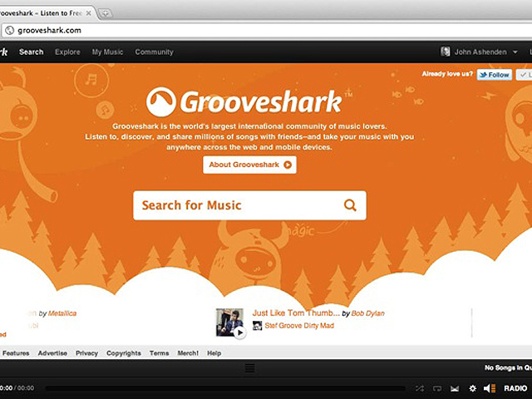Image resolution: width=532 pixels, height=399 pixels.
Task: Click the Grooveshark logo emblem
Action: coord(160,101)
